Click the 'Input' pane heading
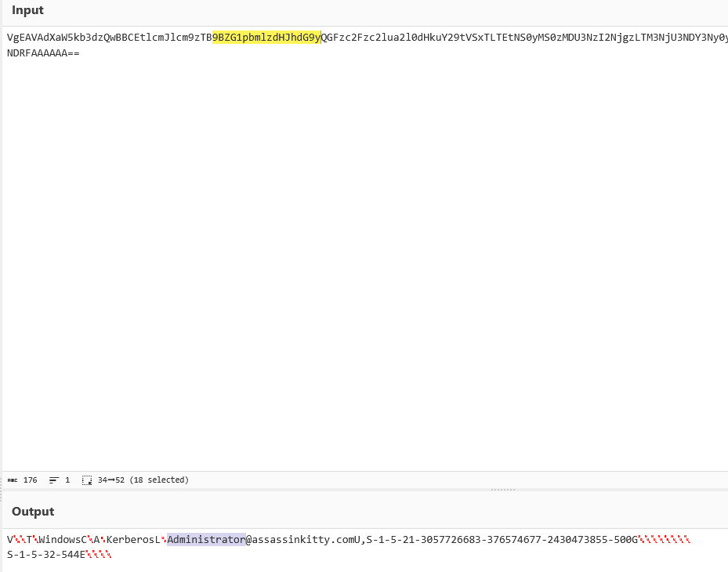This screenshot has width=728, height=572. [27, 10]
